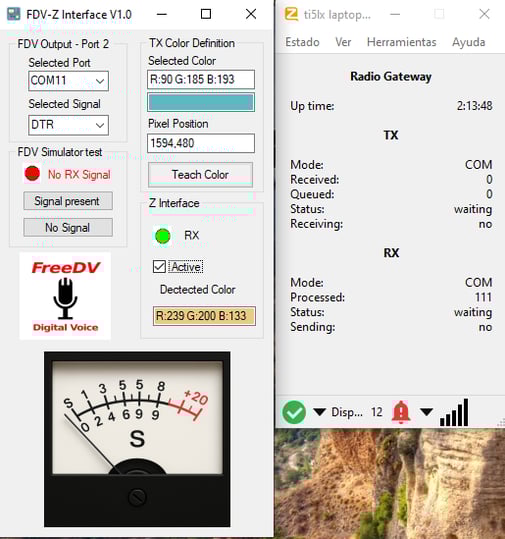
Task: Click the Disp... status text in bottom bar
Action: (347, 412)
